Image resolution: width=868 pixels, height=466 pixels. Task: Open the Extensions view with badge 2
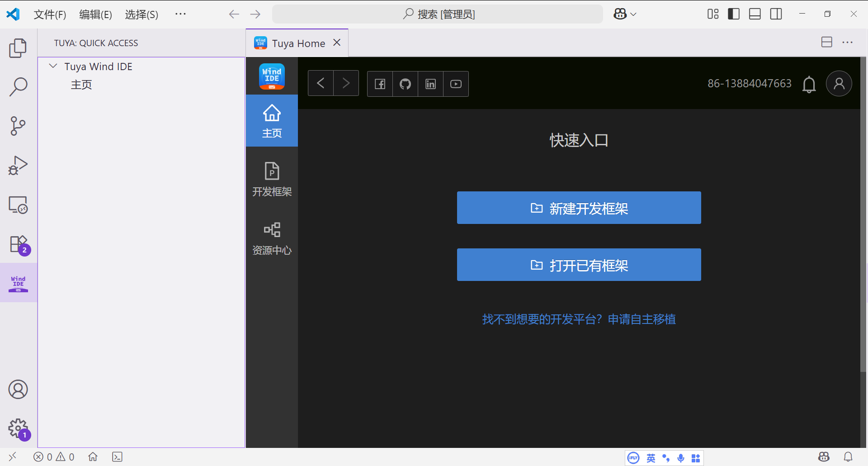pos(18,244)
